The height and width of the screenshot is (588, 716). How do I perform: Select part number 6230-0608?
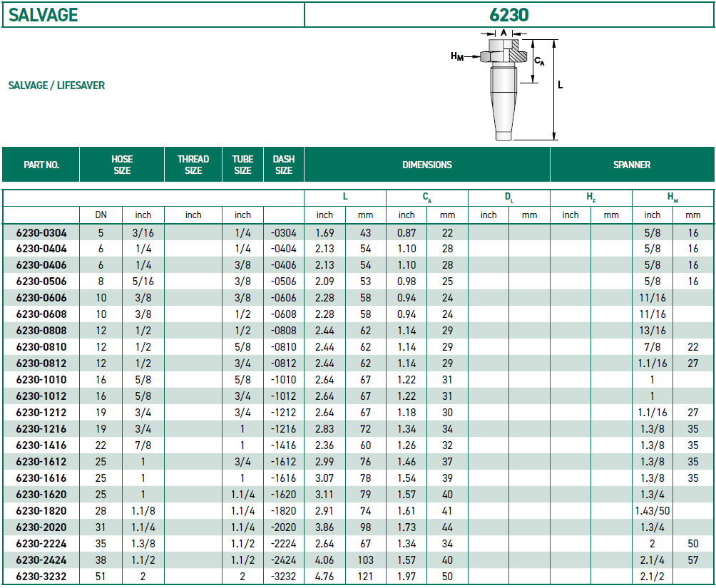point(41,314)
